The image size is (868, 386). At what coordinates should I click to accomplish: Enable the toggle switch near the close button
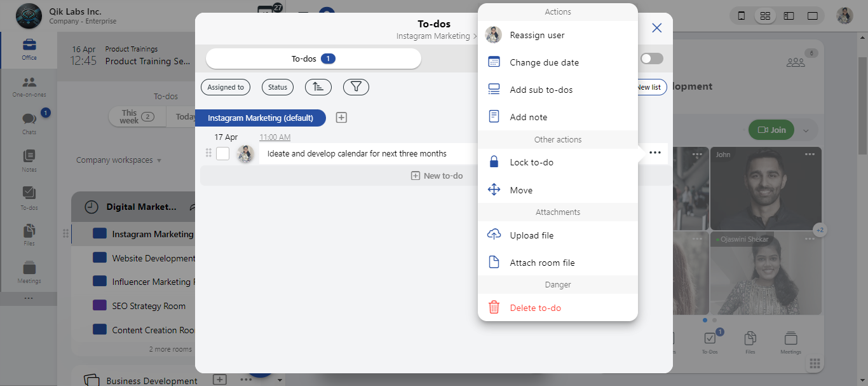click(x=651, y=58)
